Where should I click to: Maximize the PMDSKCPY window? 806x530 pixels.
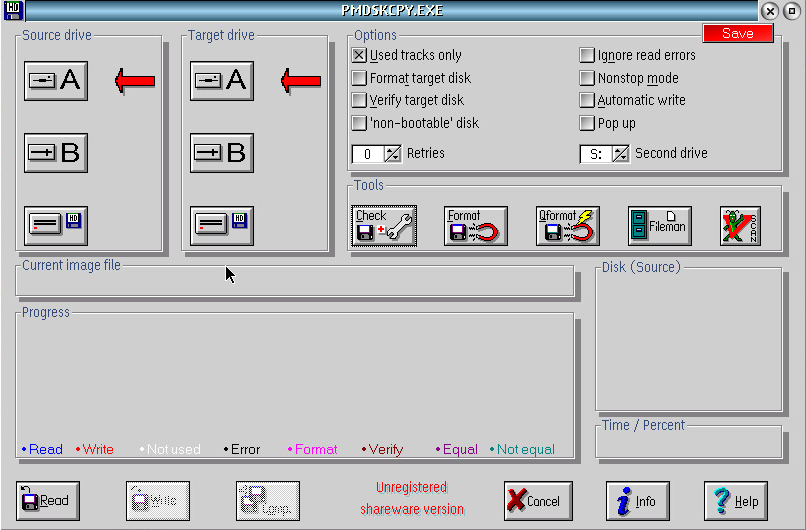pyautogui.click(x=792, y=11)
